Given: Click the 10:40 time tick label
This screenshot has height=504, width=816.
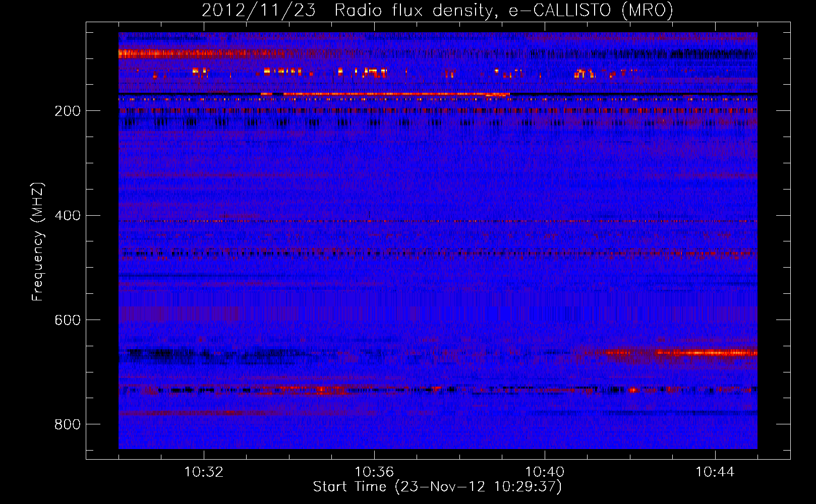Looking at the screenshot, I should click(x=545, y=472).
